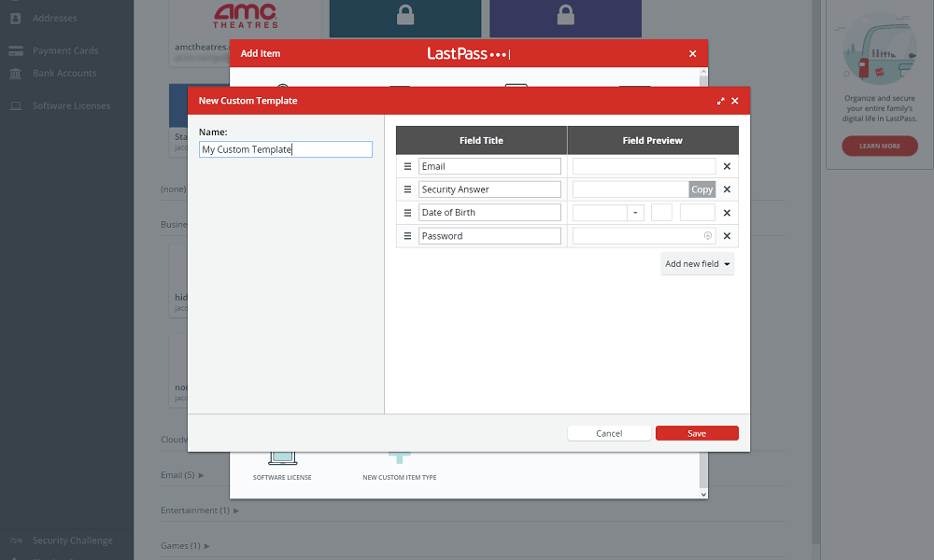Open Addresses in the sidebar

[55, 19]
